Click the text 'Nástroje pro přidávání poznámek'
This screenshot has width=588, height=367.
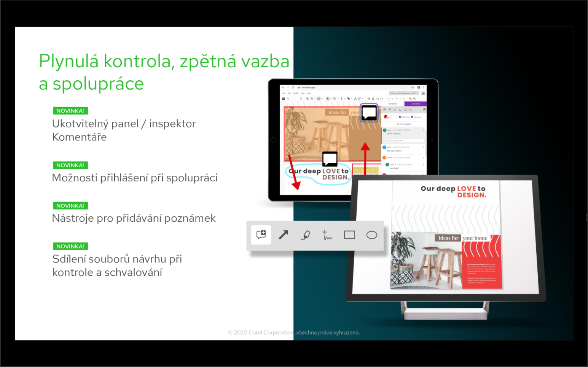[x=134, y=218]
